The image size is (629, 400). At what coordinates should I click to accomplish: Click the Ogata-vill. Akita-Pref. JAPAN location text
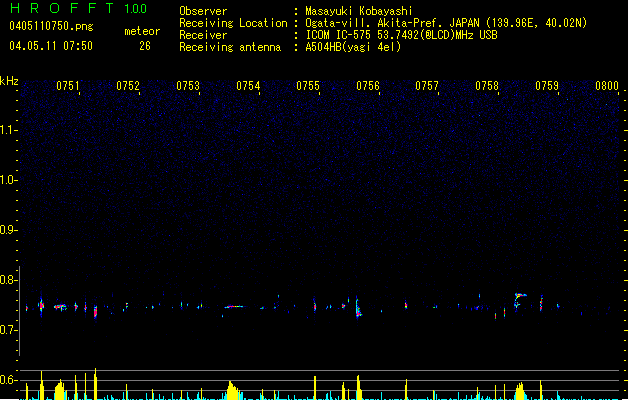(446, 23)
